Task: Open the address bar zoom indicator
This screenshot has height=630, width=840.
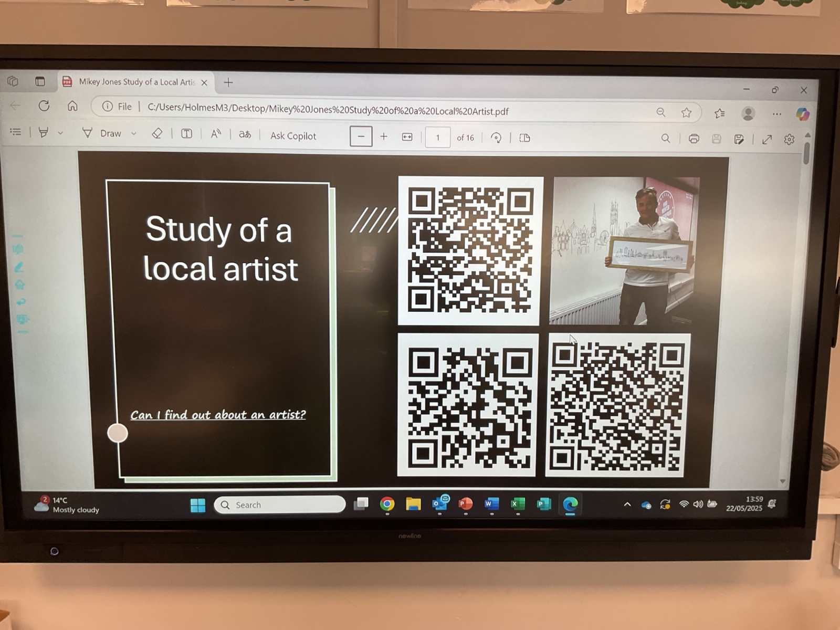Action: pyautogui.click(x=661, y=112)
